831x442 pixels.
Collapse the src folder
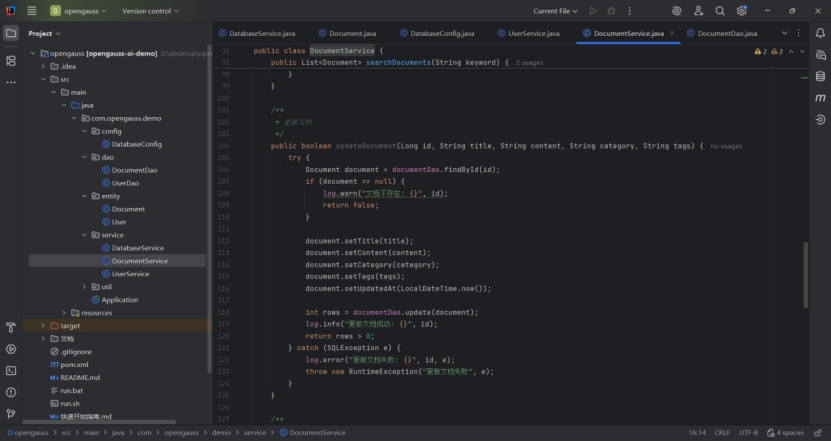43,79
